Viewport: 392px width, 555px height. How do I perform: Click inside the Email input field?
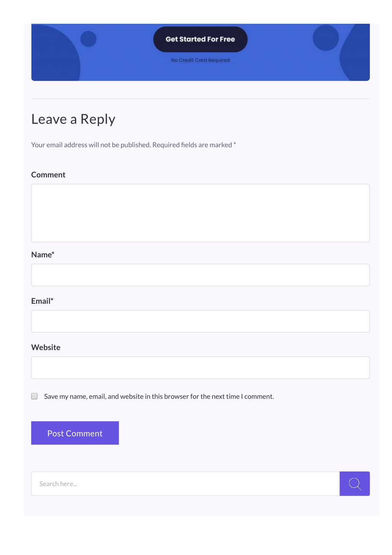pyautogui.click(x=200, y=321)
